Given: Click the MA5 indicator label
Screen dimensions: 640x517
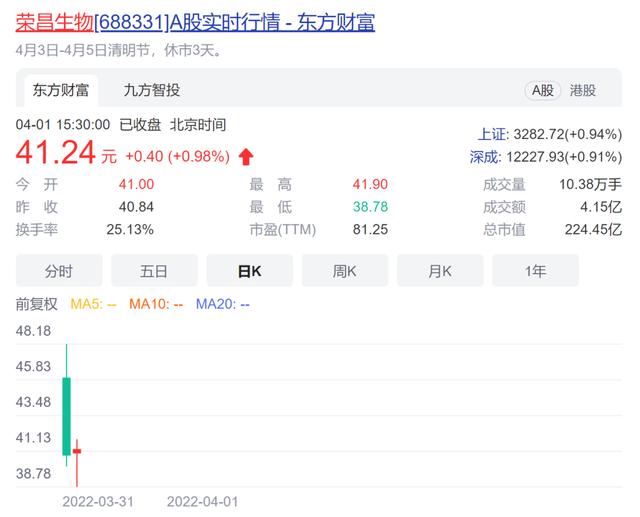Looking at the screenshot, I should [x=93, y=304].
